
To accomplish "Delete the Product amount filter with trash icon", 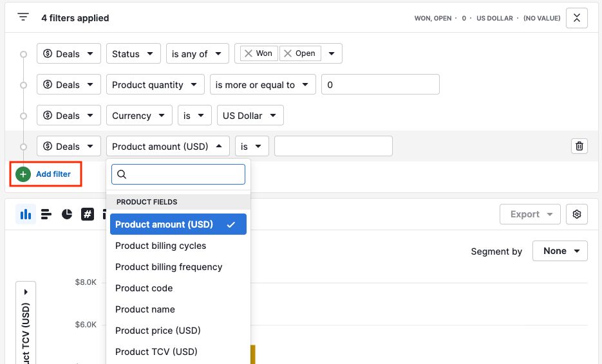I will coord(579,146).
